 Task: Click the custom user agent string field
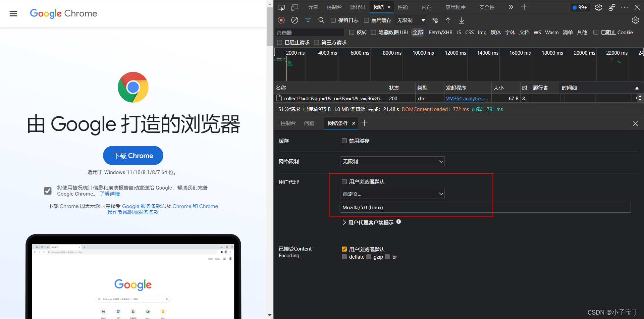coord(485,207)
